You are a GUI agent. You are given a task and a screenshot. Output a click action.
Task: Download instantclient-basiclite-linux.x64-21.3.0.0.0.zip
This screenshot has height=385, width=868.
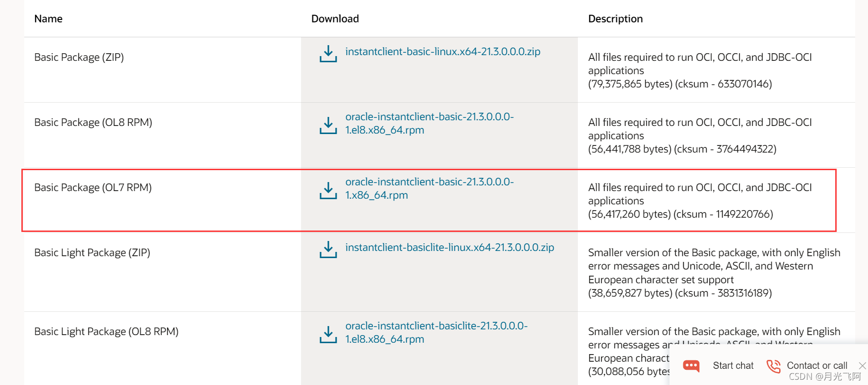pyautogui.click(x=450, y=247)
